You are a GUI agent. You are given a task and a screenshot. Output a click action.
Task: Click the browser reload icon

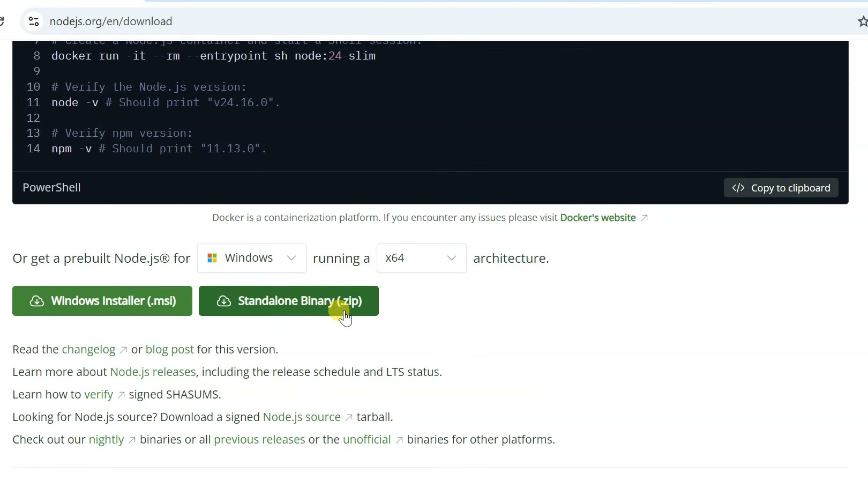2,21
